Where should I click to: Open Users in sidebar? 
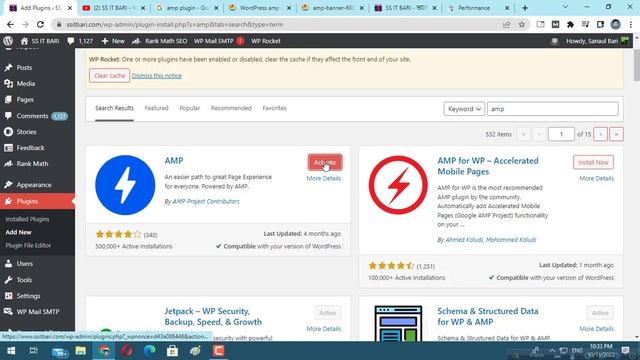point(24,264)
